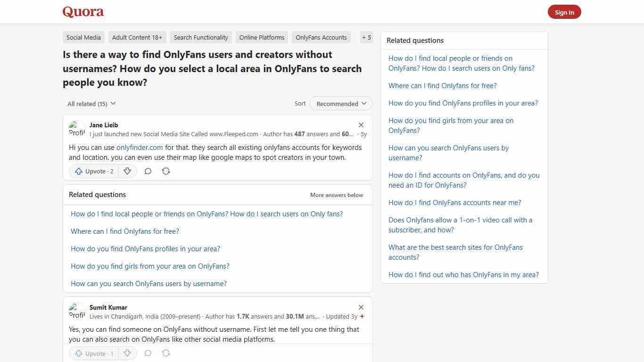Downvote Jane Lieib's answer

tap(127, 171)
